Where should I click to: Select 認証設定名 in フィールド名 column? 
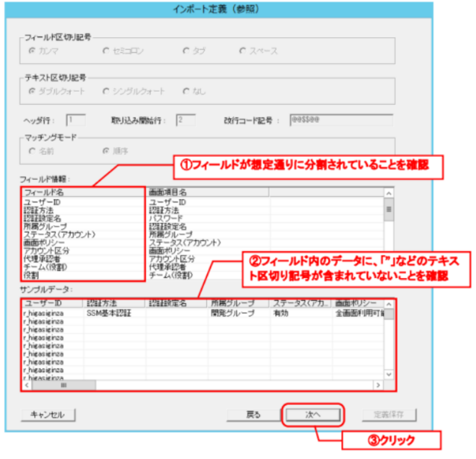[42, 218]
